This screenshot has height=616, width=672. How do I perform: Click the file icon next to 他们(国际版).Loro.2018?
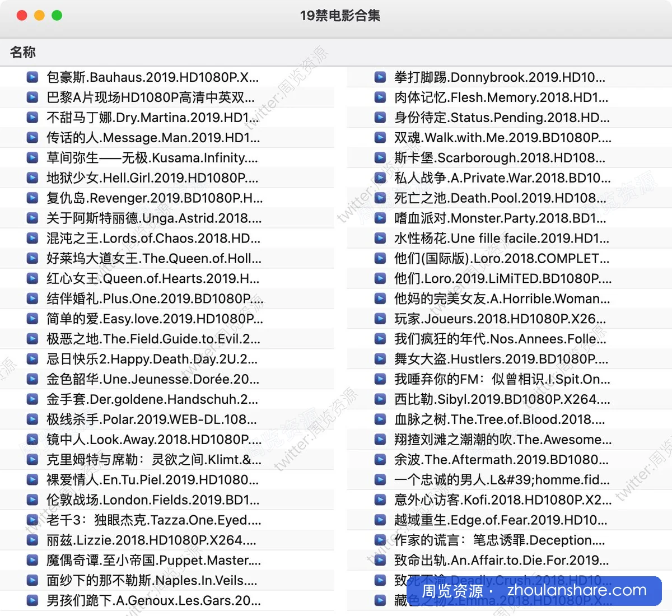click(x=380, y=259)
